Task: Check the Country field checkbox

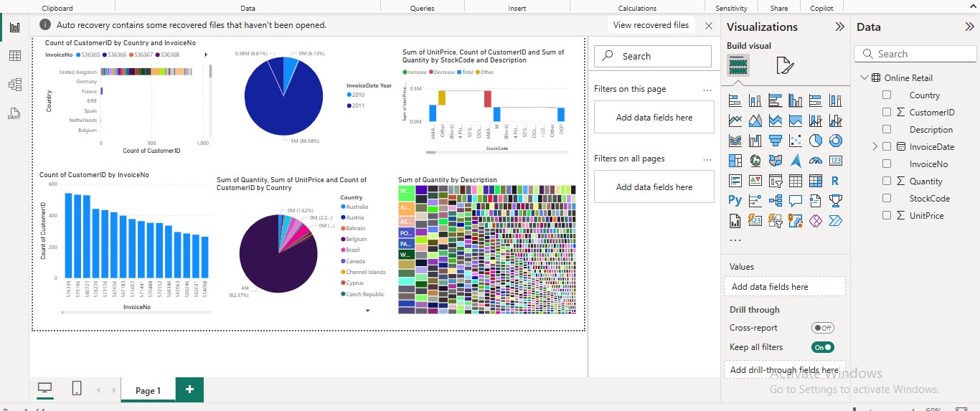Action: click(x=887, y=95)
